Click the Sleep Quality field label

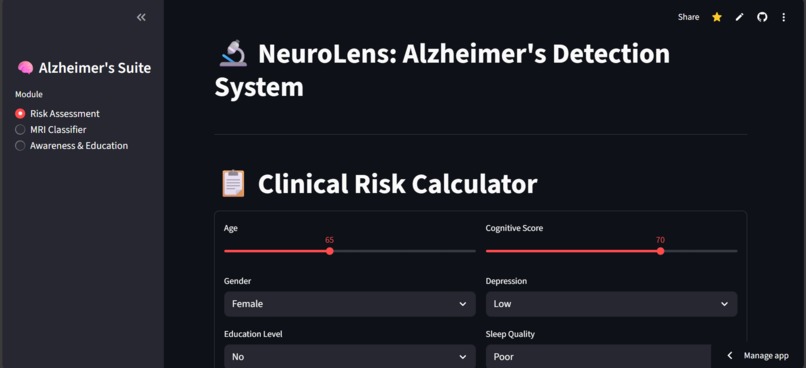pyautogui.click(x=510, y=334)
